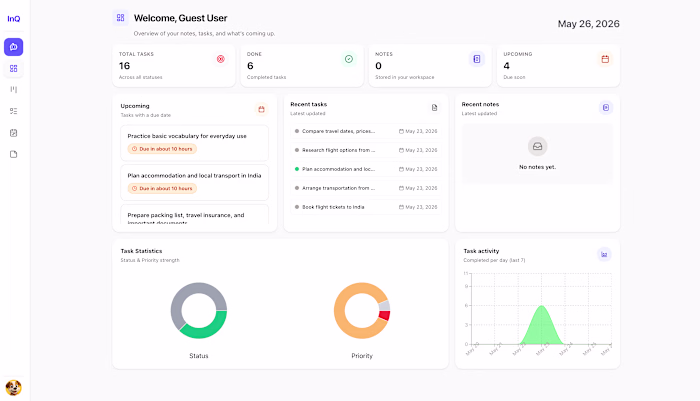The height and width of the screenshot is (401, 700).
Task: Open recent task Research flight options from
Action: 366,150
